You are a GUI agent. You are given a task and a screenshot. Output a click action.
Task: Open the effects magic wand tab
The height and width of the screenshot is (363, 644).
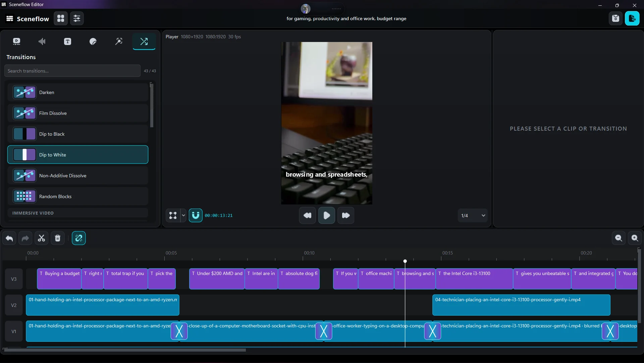tap(119, 41)
